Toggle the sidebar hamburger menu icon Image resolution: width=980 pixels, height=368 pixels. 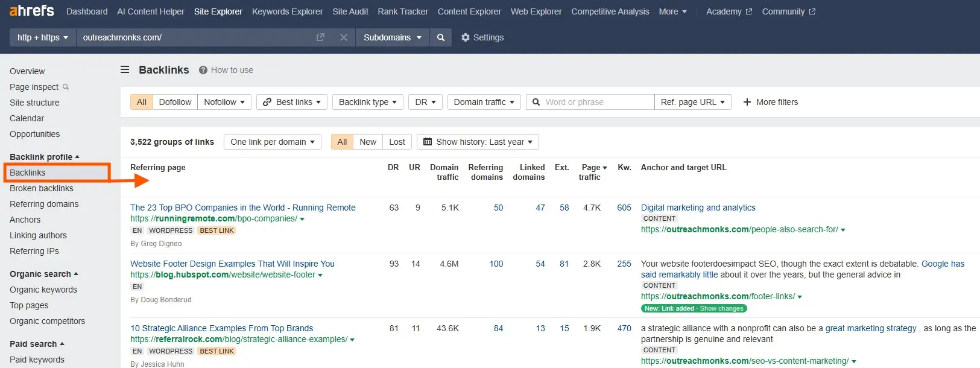coord(125,69)
